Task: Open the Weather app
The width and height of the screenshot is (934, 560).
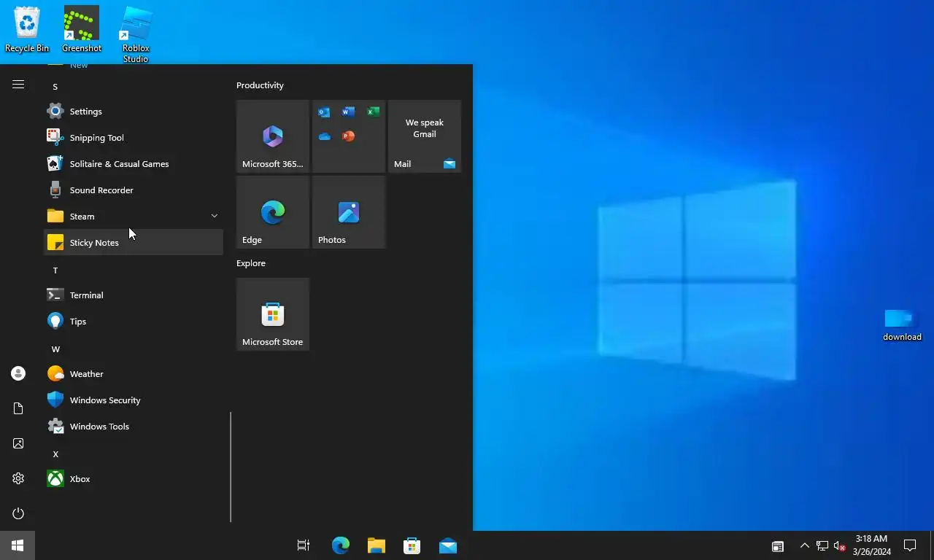Action: point(134,374)
